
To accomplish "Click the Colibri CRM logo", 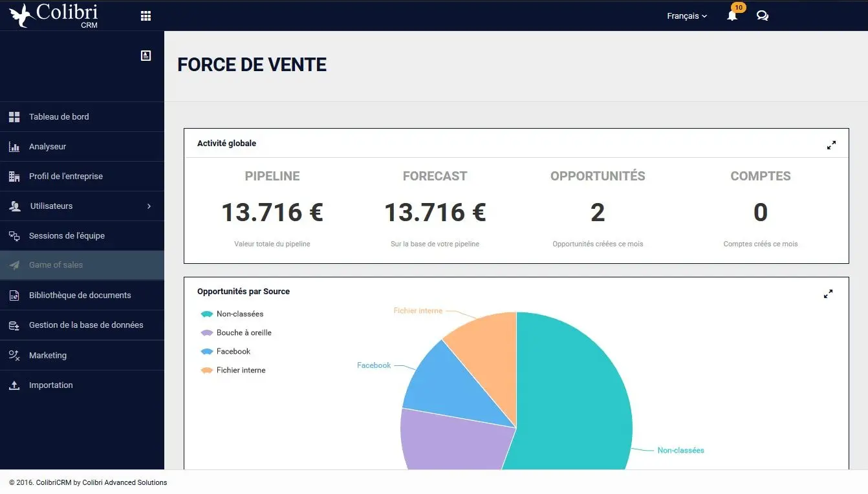I will (54, 16).
